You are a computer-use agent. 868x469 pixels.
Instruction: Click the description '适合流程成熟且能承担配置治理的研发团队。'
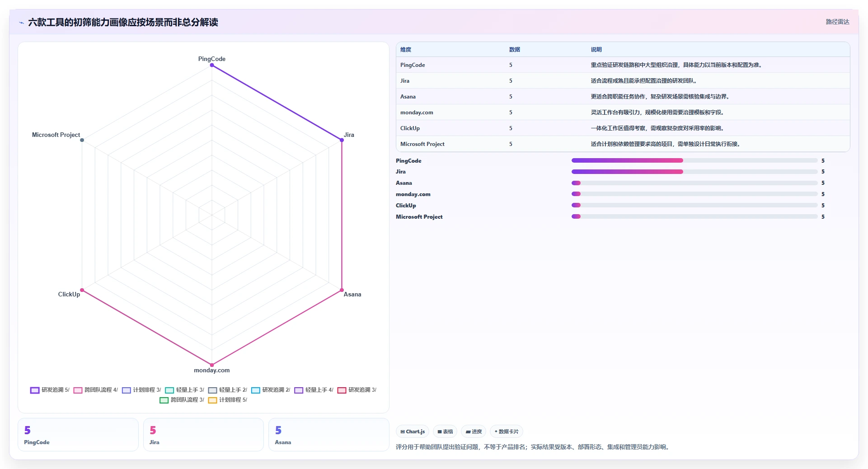[x=645, y=81]
